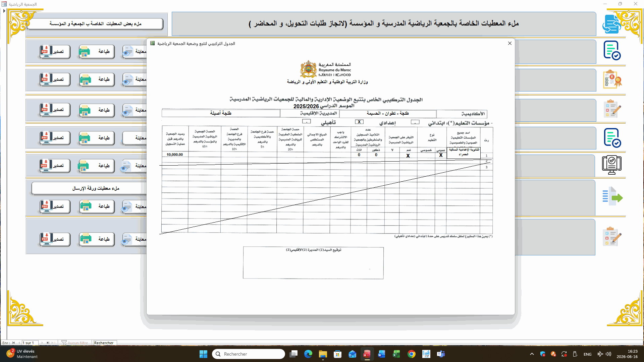Click the '1 sur 1' record number box

(x=30, y=343)
